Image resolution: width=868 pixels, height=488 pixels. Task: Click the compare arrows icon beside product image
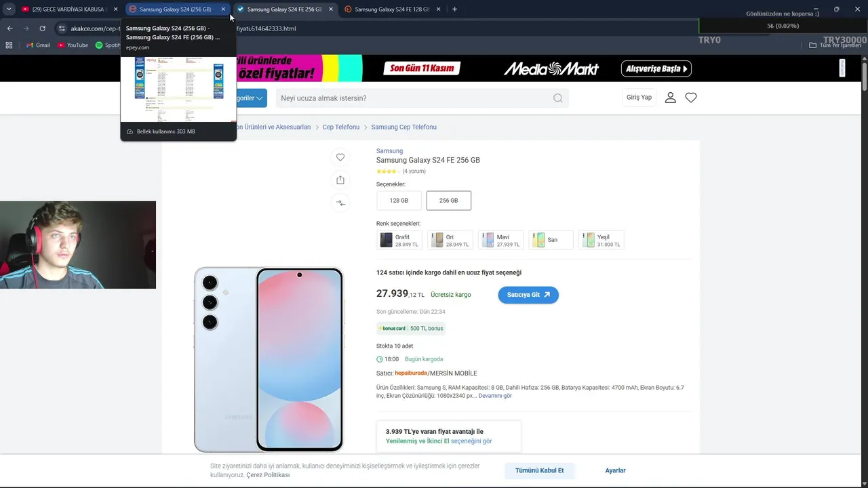340,203
